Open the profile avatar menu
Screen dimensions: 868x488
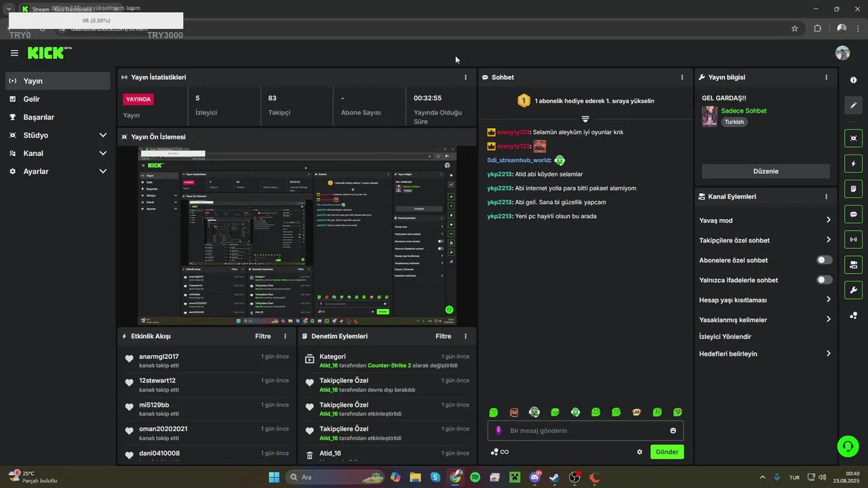coord(842,53)
